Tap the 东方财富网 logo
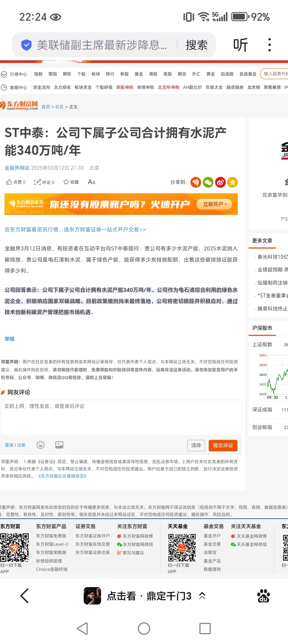 (x=19, y=105)
